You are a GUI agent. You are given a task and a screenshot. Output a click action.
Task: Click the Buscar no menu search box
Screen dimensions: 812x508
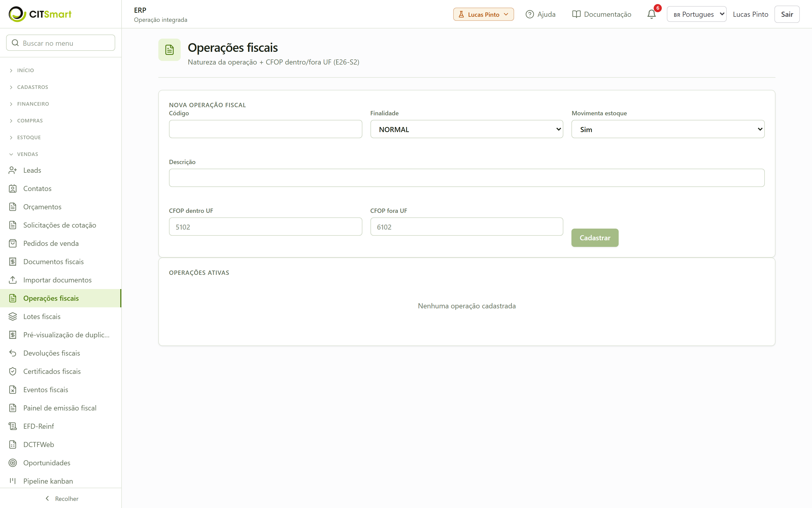click(x=61, y=43)
